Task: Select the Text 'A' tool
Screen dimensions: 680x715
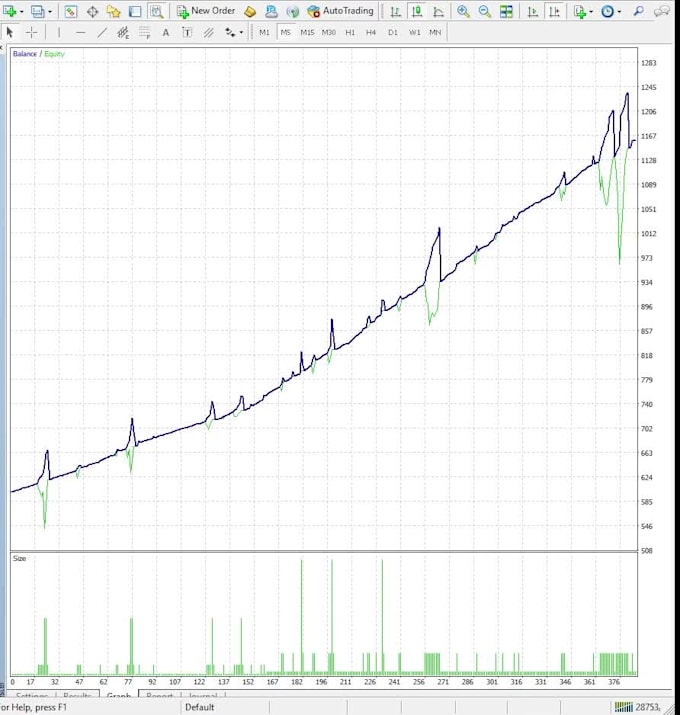Action: pos(166,32)
